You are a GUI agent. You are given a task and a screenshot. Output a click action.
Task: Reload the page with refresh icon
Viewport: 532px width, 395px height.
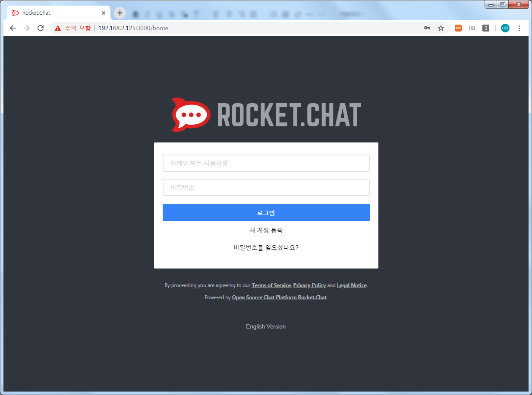pyautogui.click(x=41, y=28)
